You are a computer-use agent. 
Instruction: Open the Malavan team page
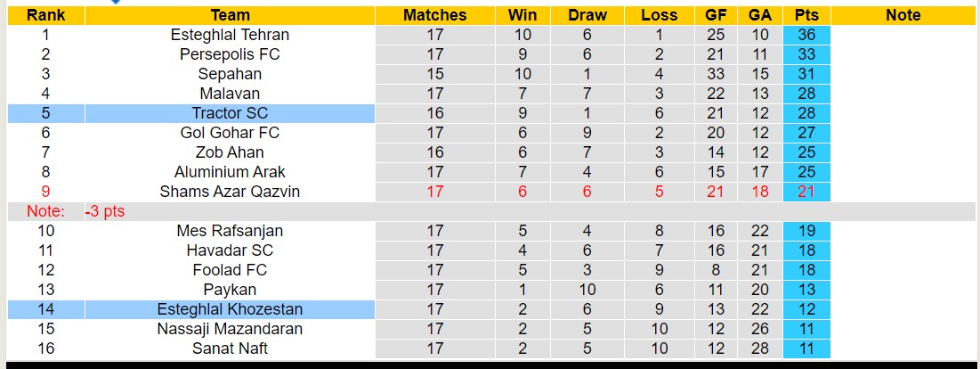coord(230,94)
